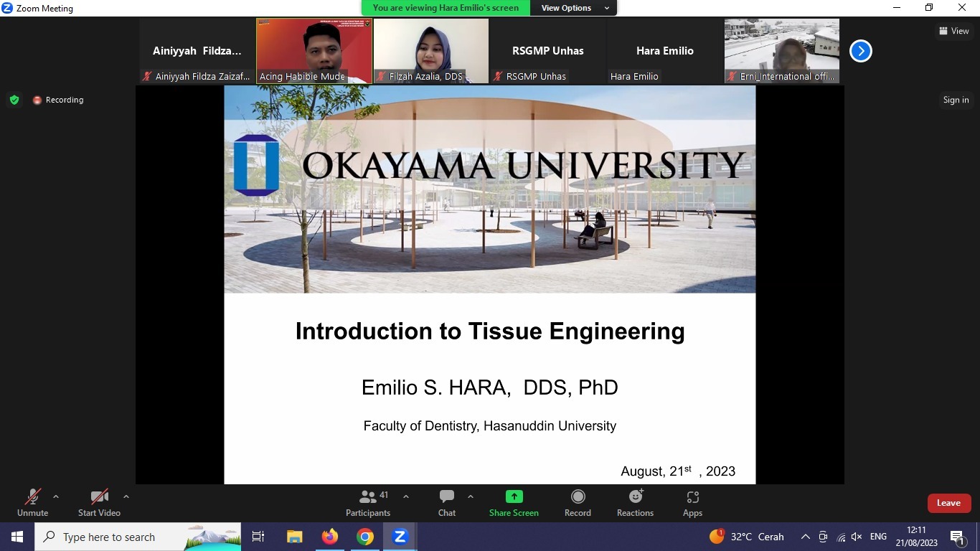The width and height of the screenshot is (980, 551).
Task: Turn on camera with Start Video
Action: [99, 503]
